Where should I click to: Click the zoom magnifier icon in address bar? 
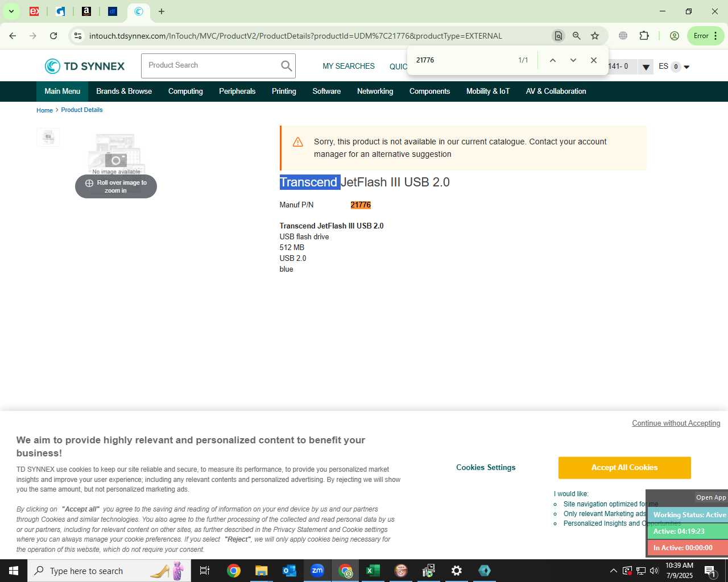577,36
